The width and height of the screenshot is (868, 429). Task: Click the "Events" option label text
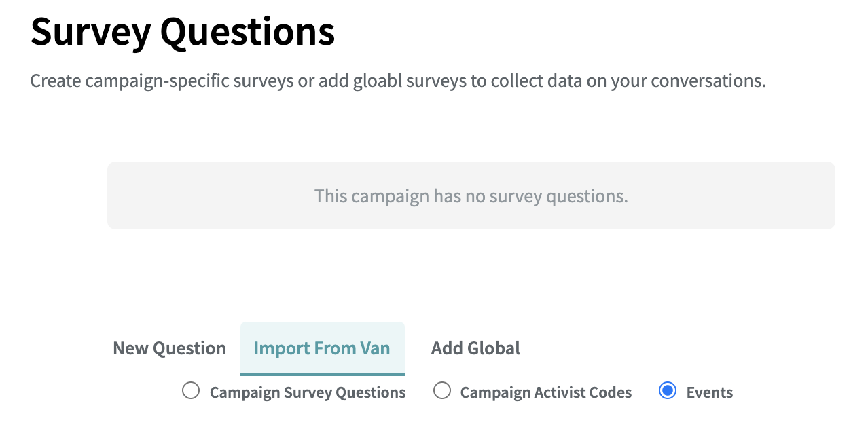pos(710,392)
